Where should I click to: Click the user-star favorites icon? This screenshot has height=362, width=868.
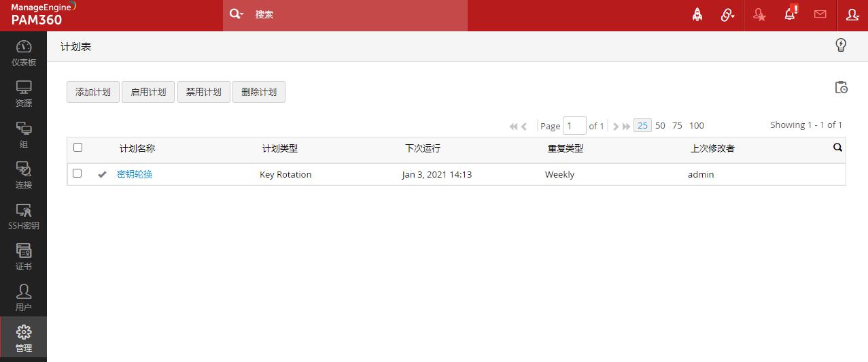[759, 15]
